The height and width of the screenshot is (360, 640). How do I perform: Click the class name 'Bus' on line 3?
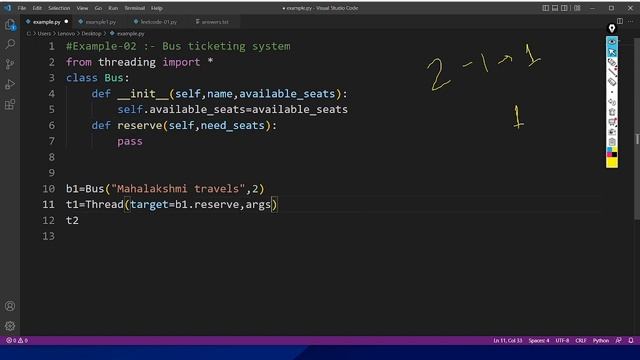click(x=114, y=78)
